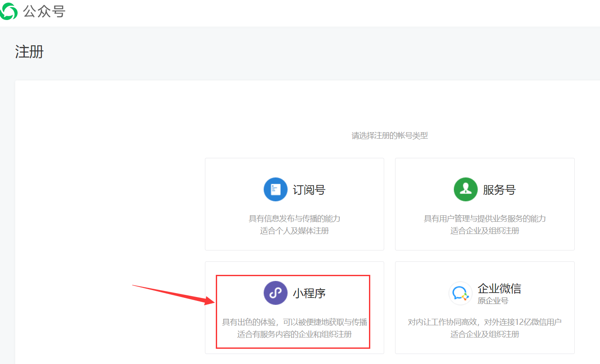
Task: Click the green WeChat 公众号 logo icon
Action: 8,11
